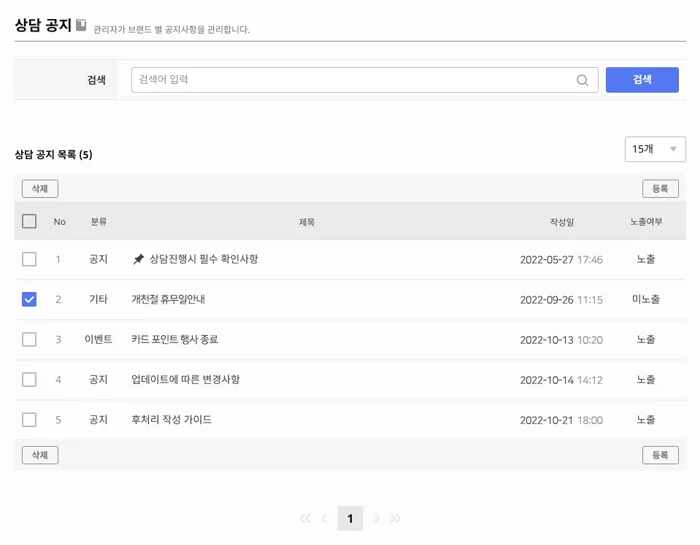Image resolution: width=700 pixels, height=545 pixels.
Task: Check the 카드 포인트 행사 종료 row checkbox
Action: click(x=29, y=340)
